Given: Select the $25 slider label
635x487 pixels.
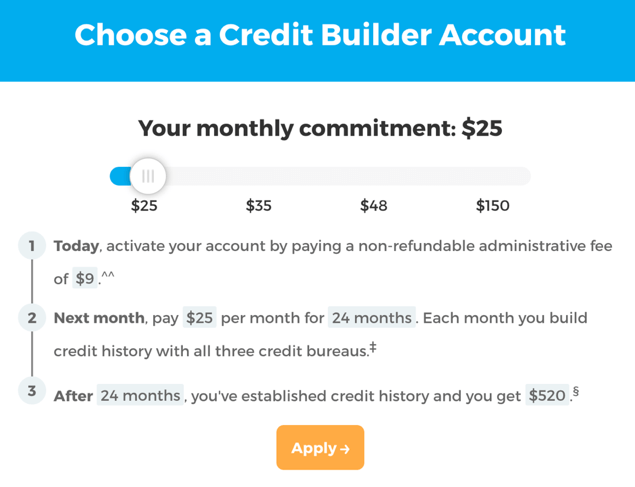Looking at the screenshot, I should (x=144, y=206).
